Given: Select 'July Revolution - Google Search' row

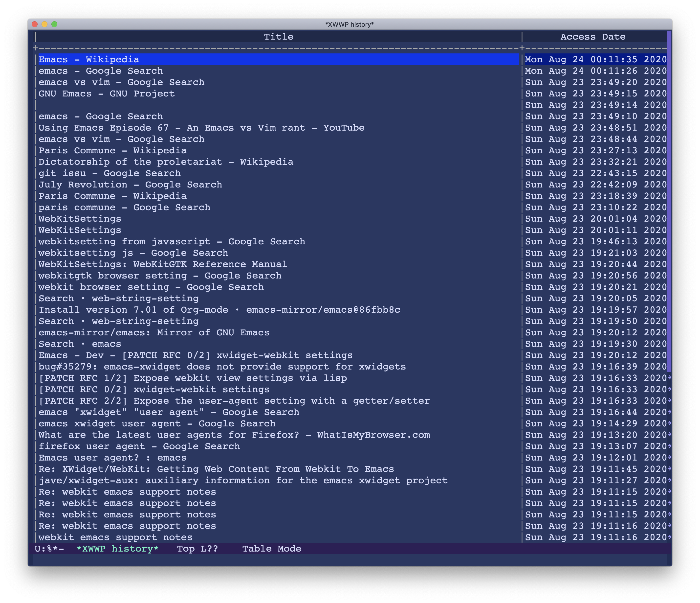Looking at the screenshot, I should point(130,185).
